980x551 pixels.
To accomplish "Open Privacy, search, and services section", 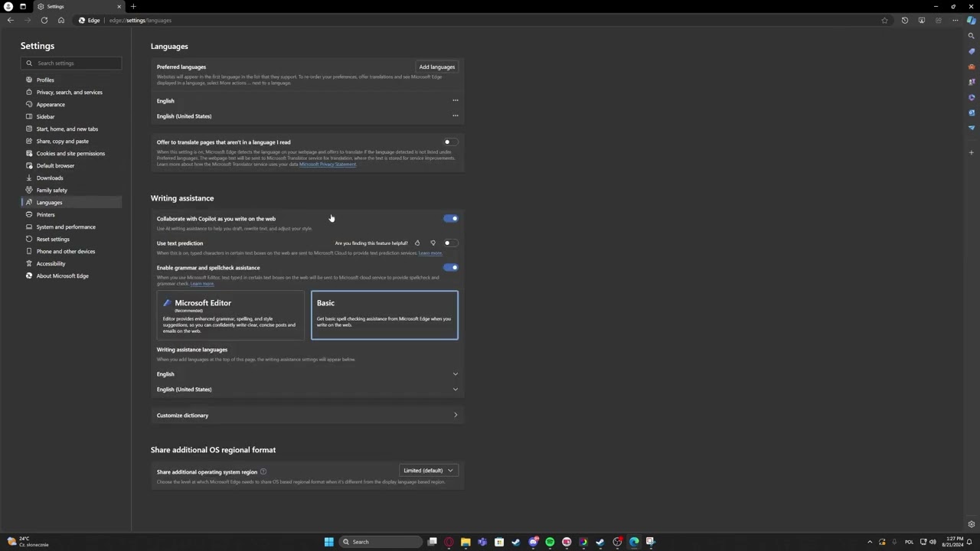I will 71,92.
